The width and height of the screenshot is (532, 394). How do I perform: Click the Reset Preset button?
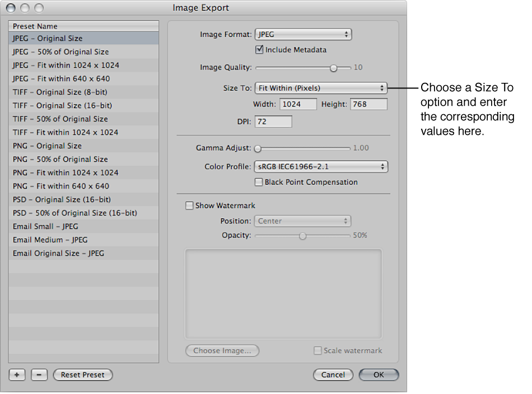tap(83, 375)
